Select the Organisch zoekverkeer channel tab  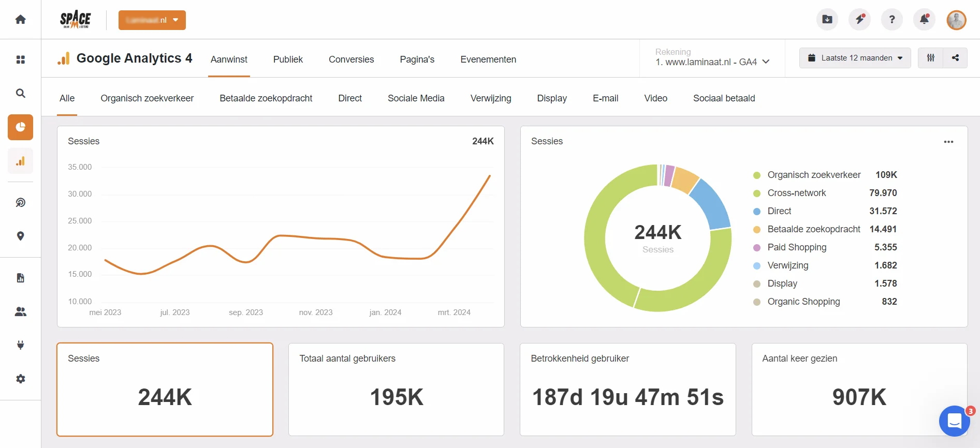click(x=147, y=98)
